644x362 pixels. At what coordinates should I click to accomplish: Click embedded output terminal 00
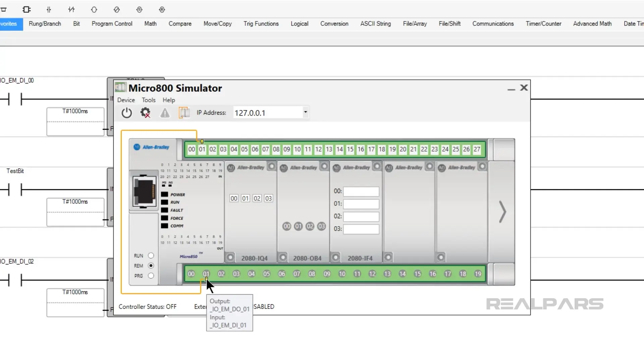(x=191, y=274)
